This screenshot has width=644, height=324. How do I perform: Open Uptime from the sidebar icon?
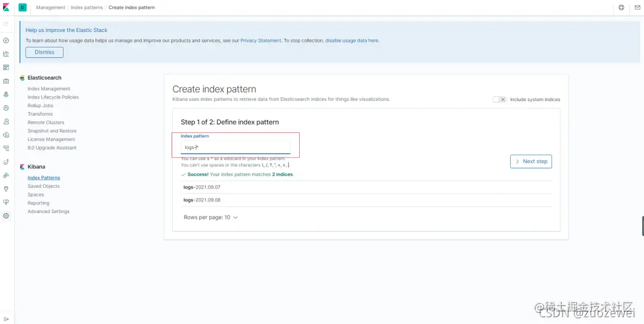click(x=6, y=161)
